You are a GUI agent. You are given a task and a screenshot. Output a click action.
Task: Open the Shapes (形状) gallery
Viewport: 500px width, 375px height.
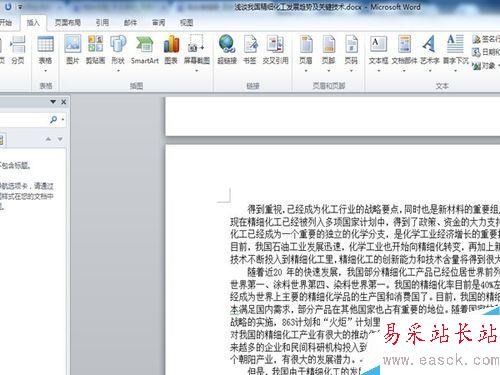click(x=118, y=53)
